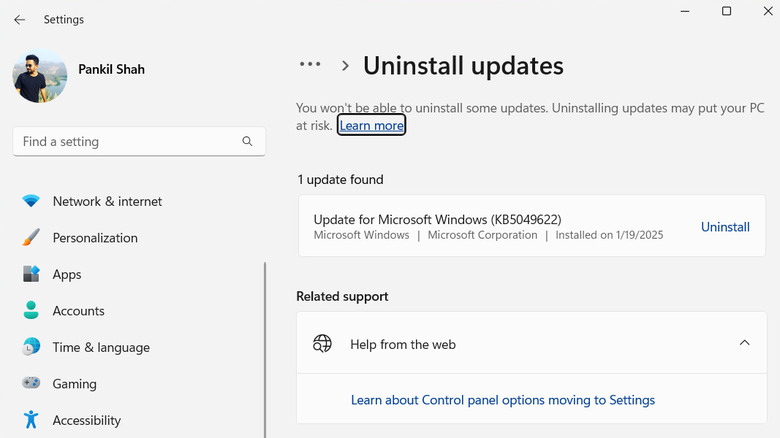Collapse the Help from the web section
The width and height of the screenshot is (780, 438).
(x=744, y=343)
